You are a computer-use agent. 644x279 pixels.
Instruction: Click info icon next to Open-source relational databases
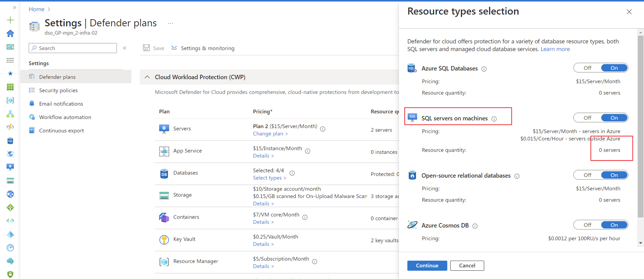pos(517,176)
